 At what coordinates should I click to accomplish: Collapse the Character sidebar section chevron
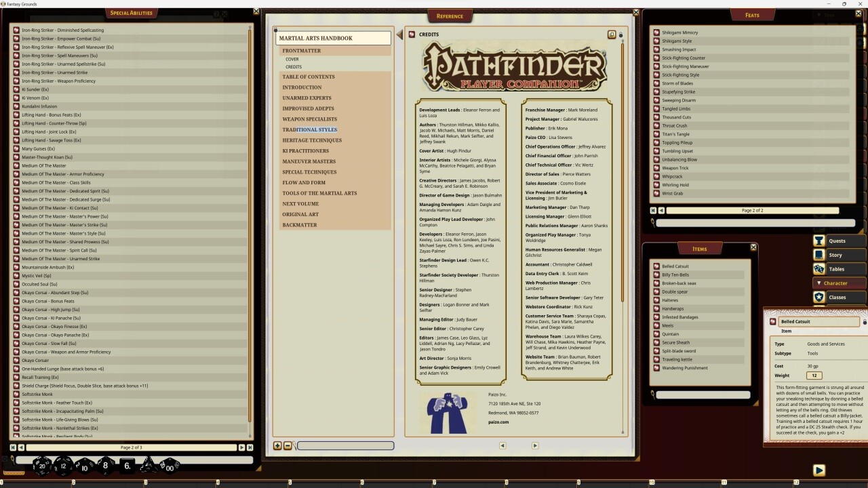819,283
